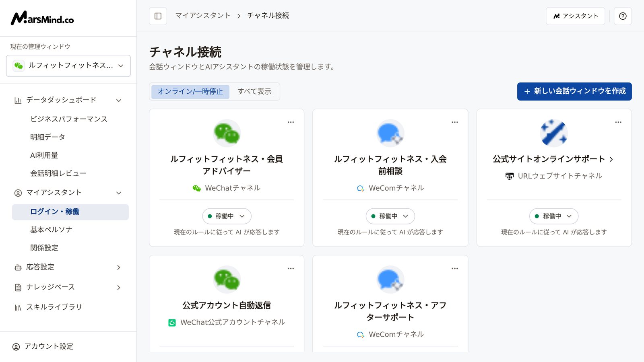Click WeChat avatar of 公式アカウント自動返信 card
This screenshot has width=644, height=362.
[227, 280]
